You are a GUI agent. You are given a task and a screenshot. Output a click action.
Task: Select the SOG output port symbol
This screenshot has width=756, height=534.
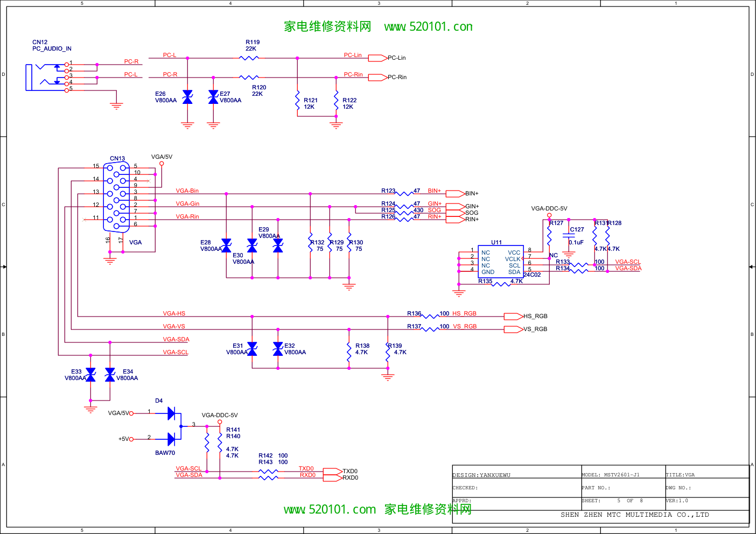point(456,213)
